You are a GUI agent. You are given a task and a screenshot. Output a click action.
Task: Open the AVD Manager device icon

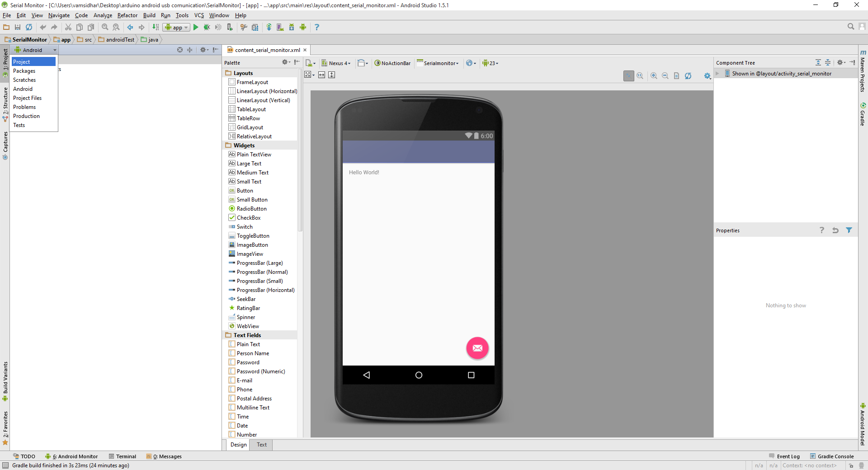[x=280, y=27]
